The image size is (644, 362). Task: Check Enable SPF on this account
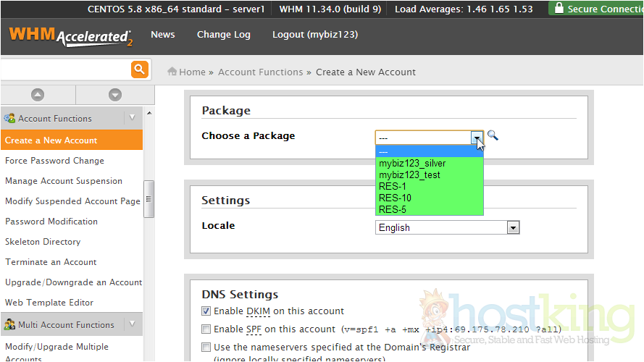[x=207, y=329]
